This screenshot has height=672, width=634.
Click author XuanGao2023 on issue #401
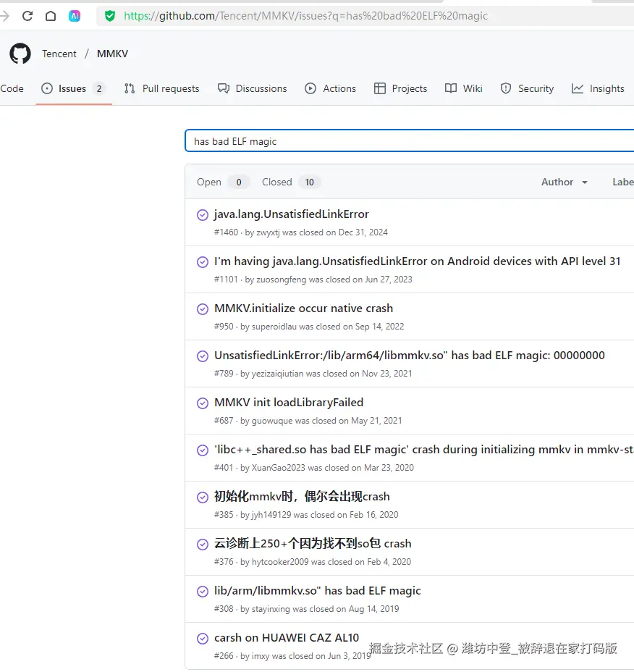point(279,468)
